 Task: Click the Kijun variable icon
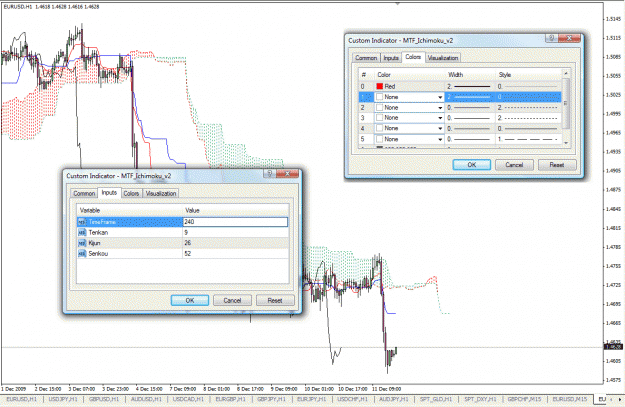[x=82, y=243]
